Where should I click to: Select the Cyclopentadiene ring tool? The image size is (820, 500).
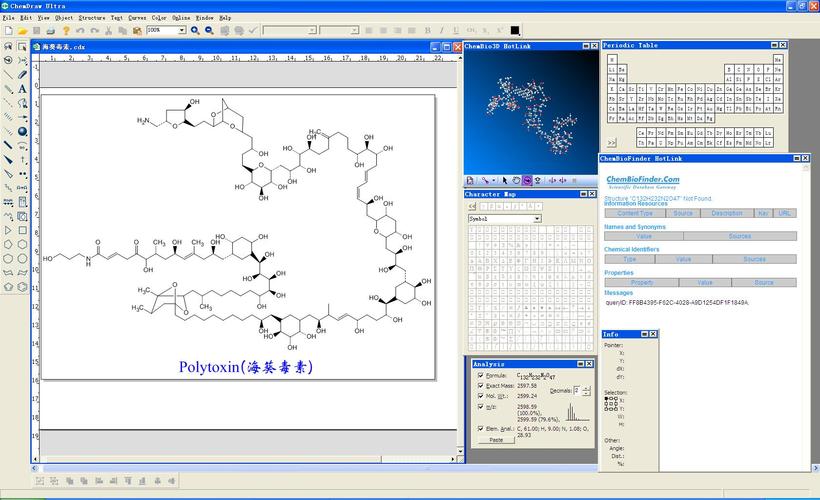click(x=8, y=287)
